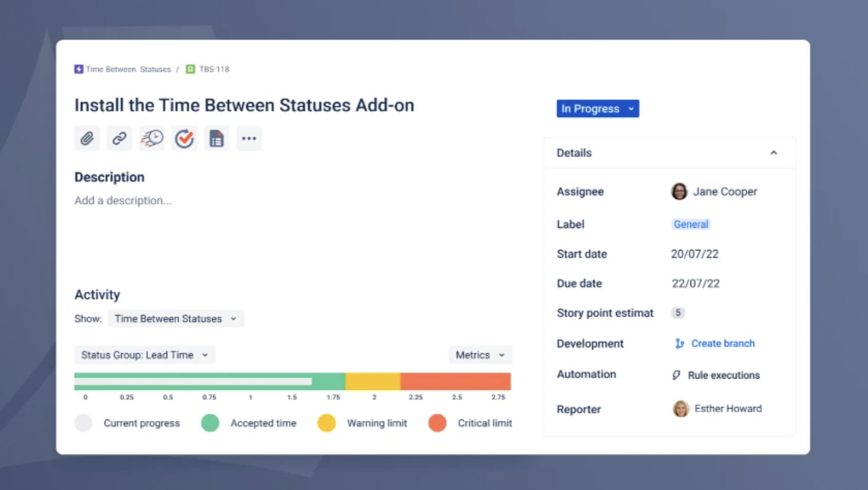868x490 pixels.
Task: Open the Time Between Statuses breadcrumb
Action: (x=128, y=69)
